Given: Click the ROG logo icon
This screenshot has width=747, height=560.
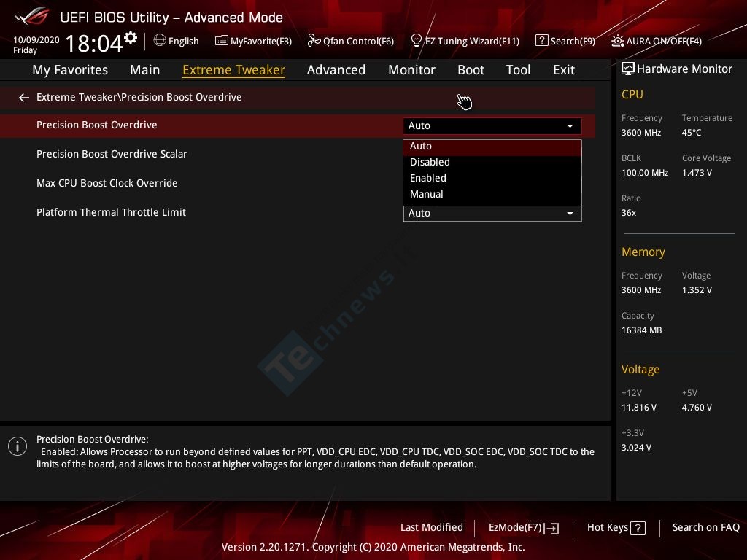Looking at the screenshot, I should coord(32,16).
